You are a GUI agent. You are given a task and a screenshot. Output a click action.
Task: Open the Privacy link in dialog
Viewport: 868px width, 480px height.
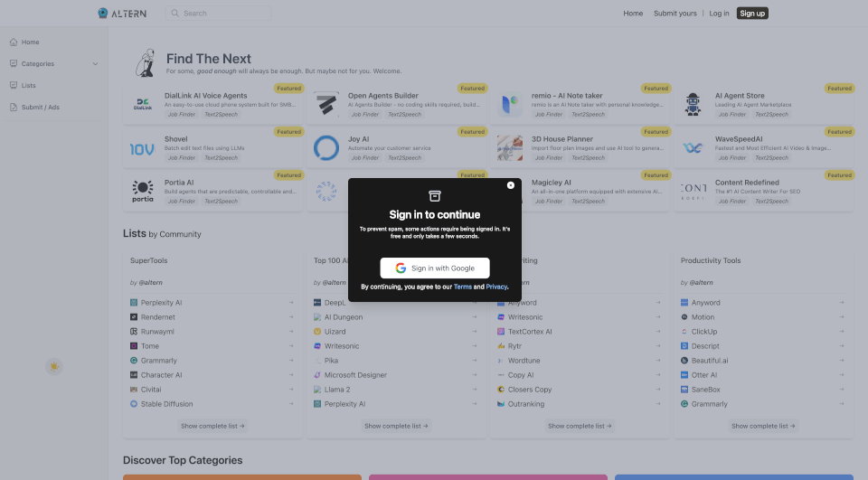pos(496,287)
